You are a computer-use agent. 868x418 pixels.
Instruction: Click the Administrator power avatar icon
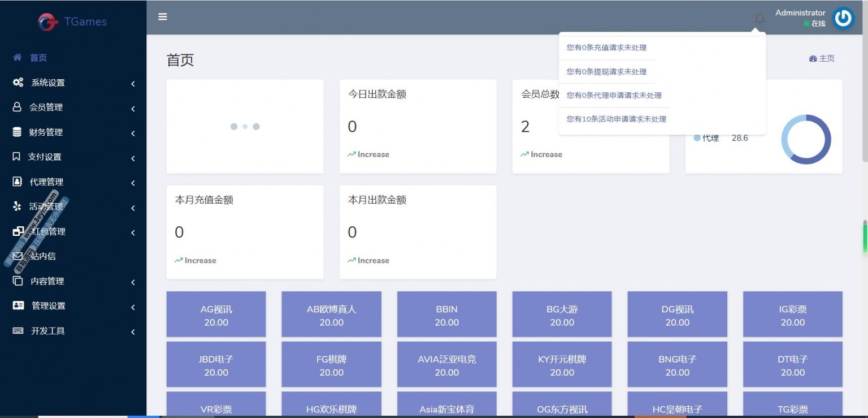pos(843,18)
